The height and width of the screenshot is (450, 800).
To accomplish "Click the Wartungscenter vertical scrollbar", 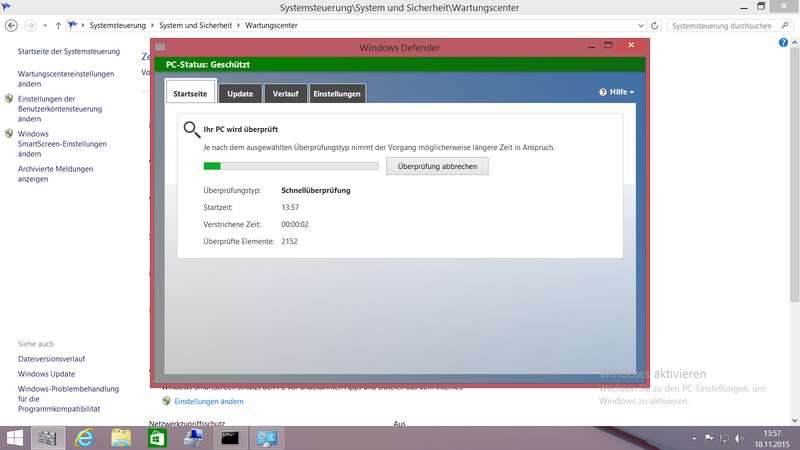I will click(794, 174).
